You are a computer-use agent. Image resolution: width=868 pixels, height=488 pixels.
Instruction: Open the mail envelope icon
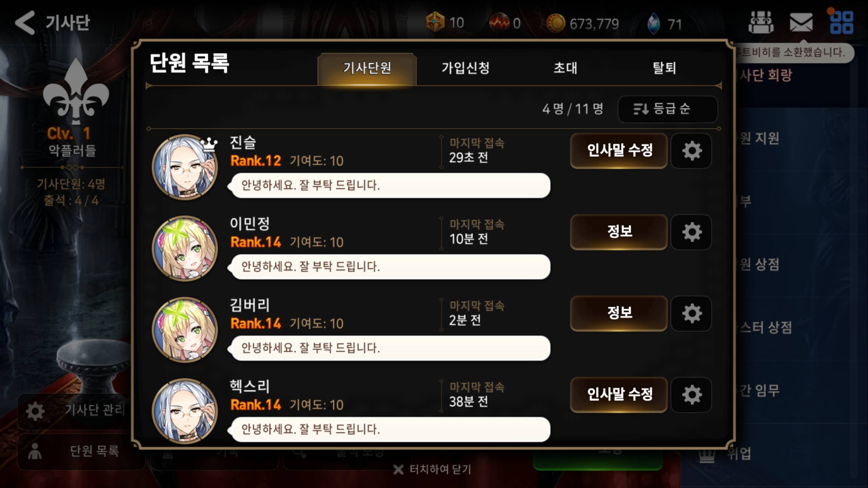coord(801,23)
